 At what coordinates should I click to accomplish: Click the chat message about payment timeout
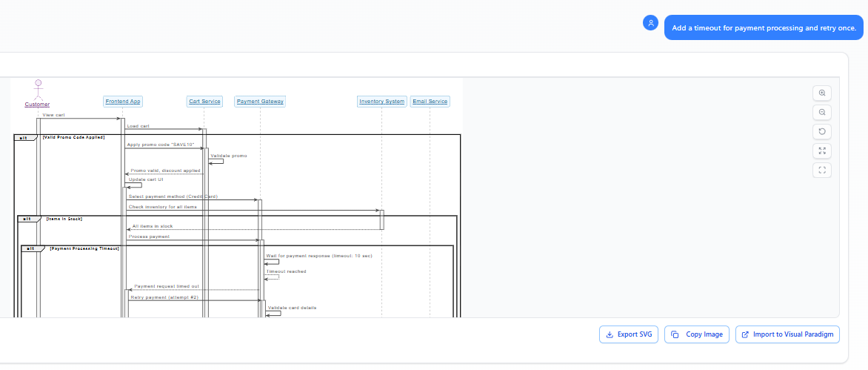[x=764, y=28]
